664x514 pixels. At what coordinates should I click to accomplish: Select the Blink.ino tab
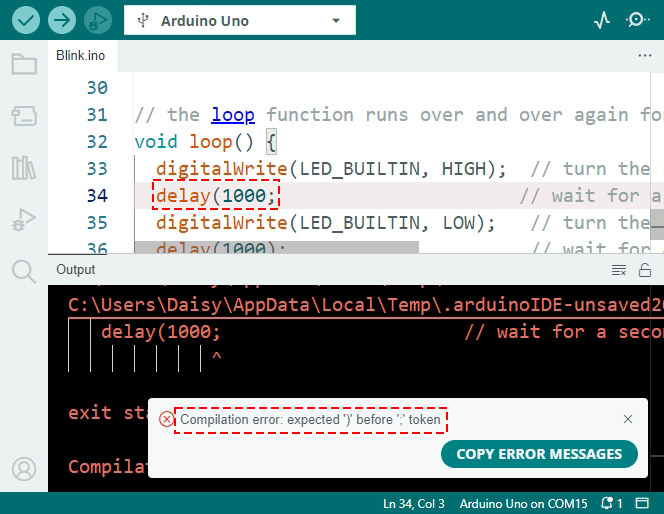80,55
